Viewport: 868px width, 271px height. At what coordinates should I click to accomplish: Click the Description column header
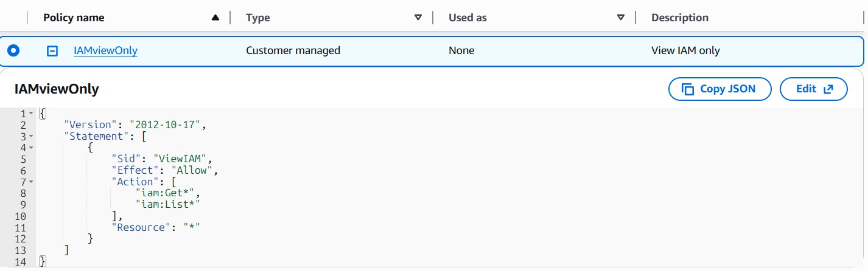click(679, 18)
